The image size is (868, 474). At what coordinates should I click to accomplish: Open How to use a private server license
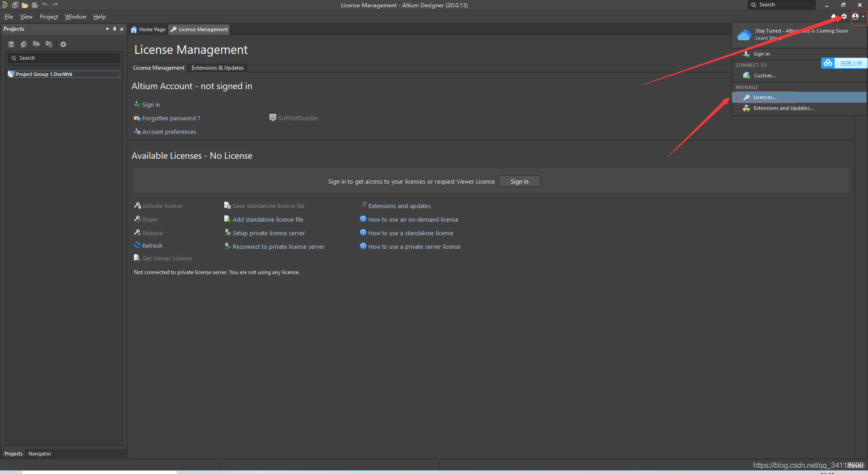[x=414, y=246]
